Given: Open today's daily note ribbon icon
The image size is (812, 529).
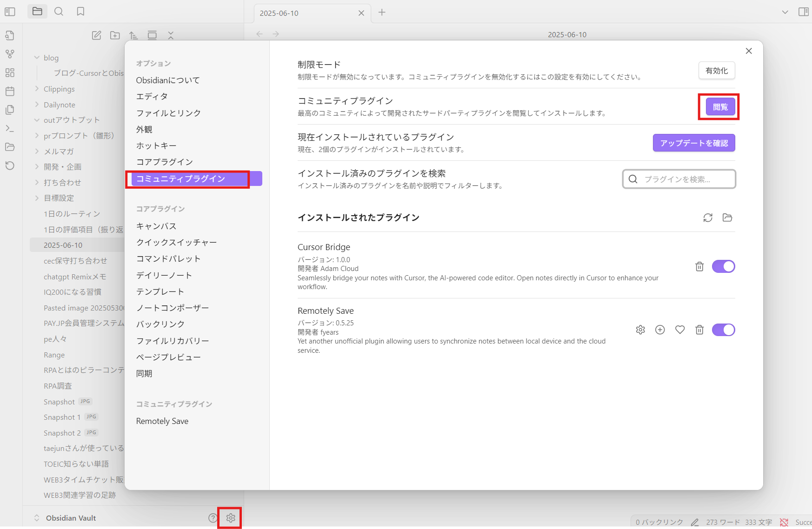Looking at the screenshot, I should tap(10, 91).
